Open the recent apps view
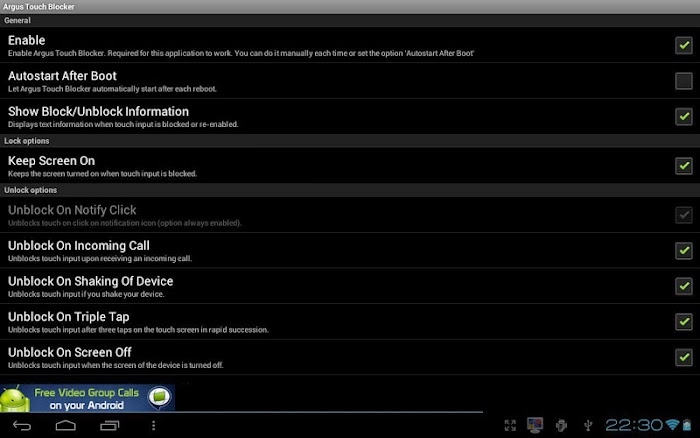Screen dimensions: 700x438 (109, 425)
